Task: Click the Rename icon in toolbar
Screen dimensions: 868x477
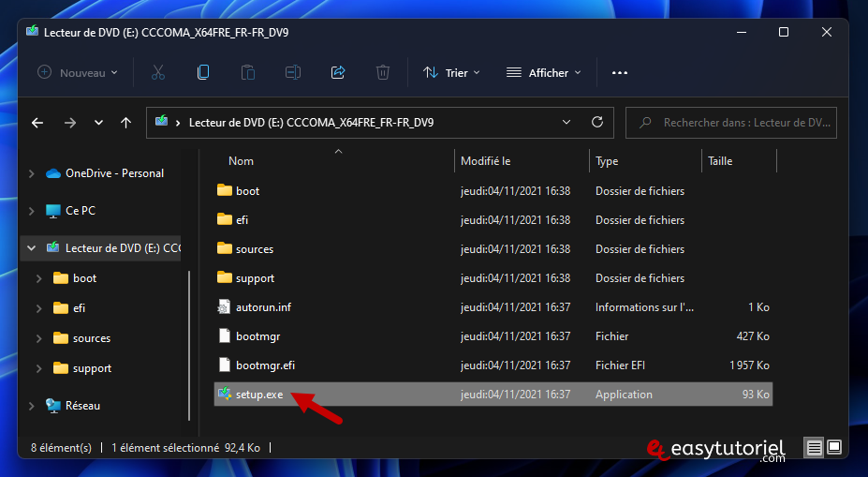Action: 293,72
